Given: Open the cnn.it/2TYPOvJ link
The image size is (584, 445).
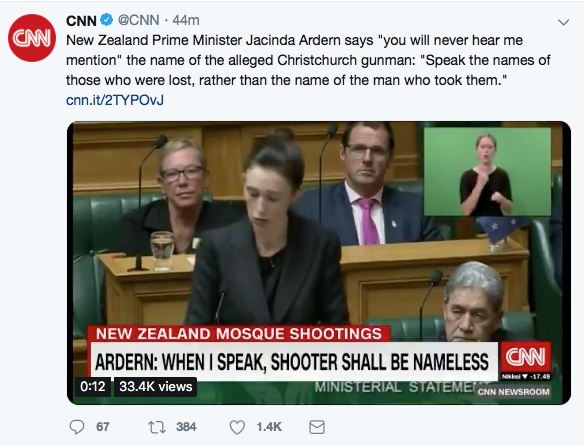Looking at the screenshot, I should (115, 100).
